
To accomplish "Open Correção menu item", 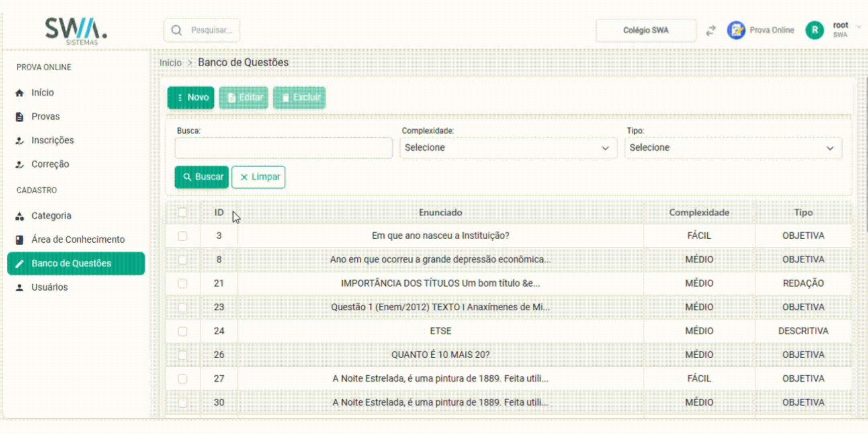I will coord(50,164).
